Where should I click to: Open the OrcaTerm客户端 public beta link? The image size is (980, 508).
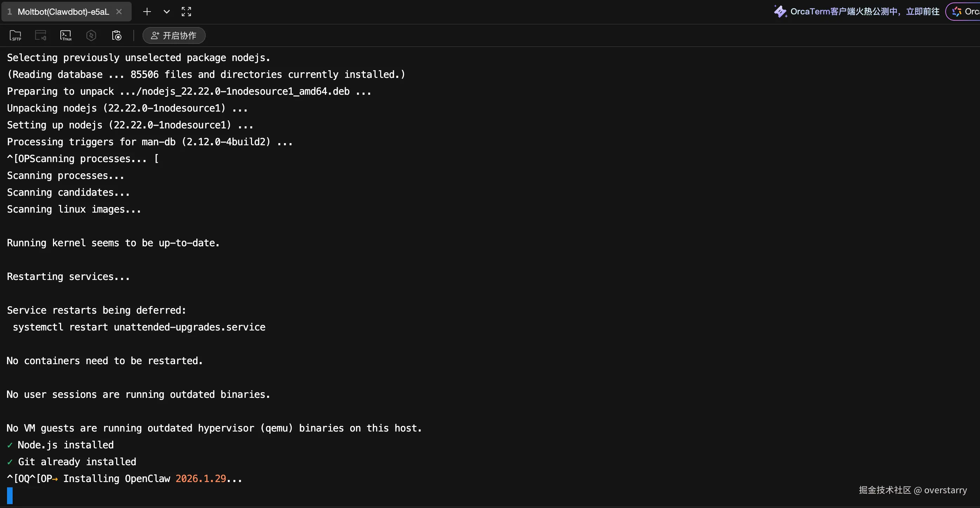pyautogui.click(x=865, y=12)
